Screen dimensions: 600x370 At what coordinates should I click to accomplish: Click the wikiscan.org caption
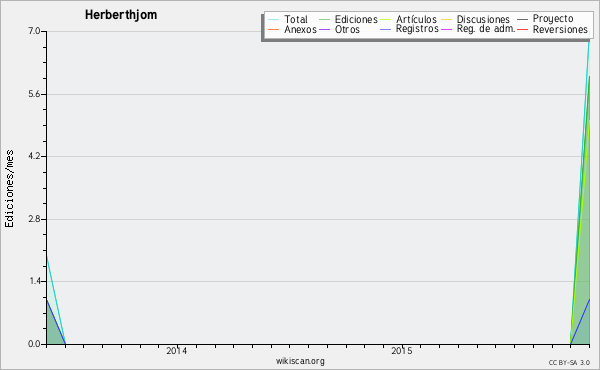(x=300, y=361)
